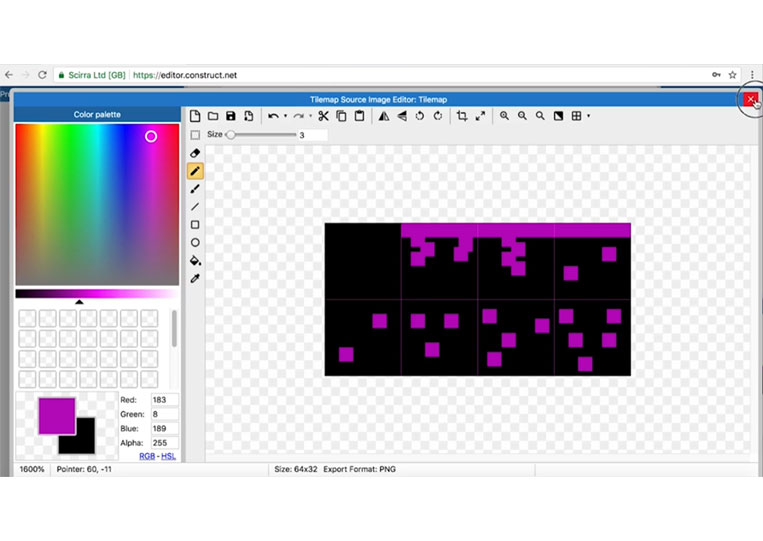Open the undo history dropdown arrow

click(285, 116)
